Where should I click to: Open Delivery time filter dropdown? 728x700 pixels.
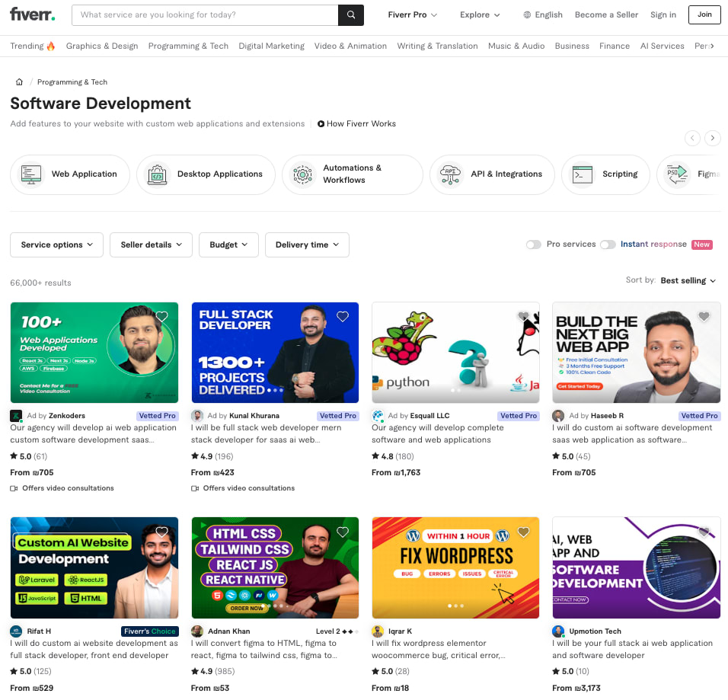click(307, 245)
